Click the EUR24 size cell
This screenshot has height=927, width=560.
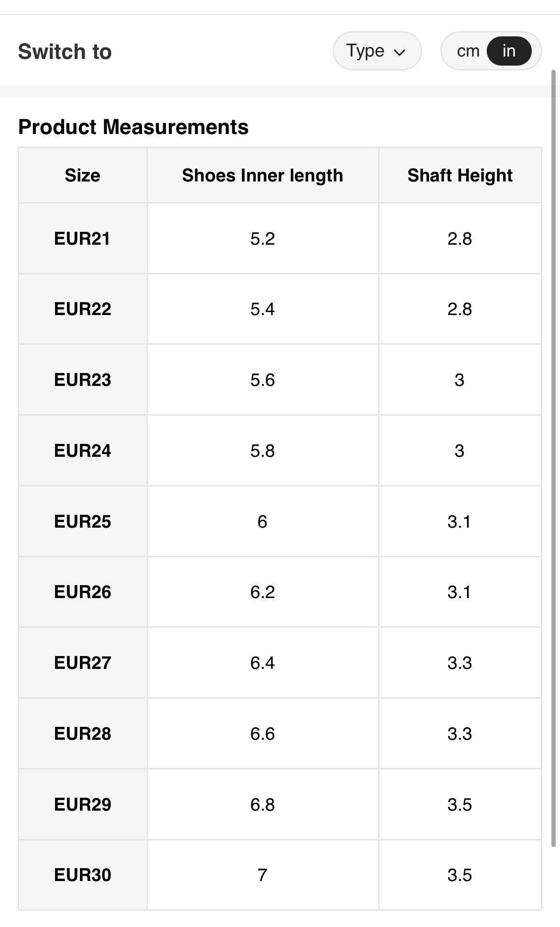tap(82, 451)
